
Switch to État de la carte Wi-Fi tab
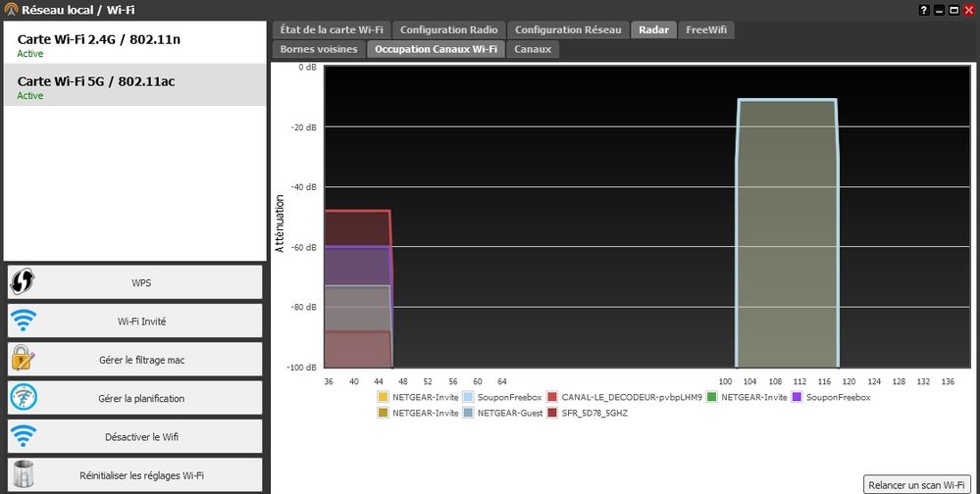pos(332,30)
